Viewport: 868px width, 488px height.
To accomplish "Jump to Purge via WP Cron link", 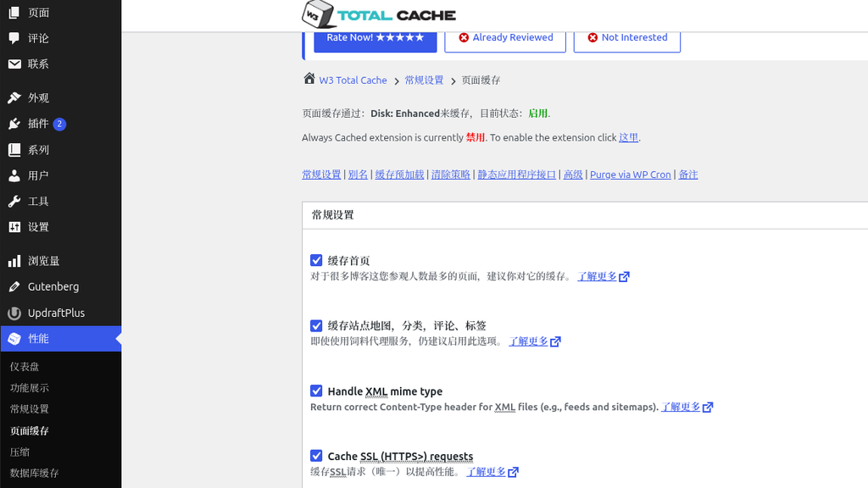I will coord(630,175).
